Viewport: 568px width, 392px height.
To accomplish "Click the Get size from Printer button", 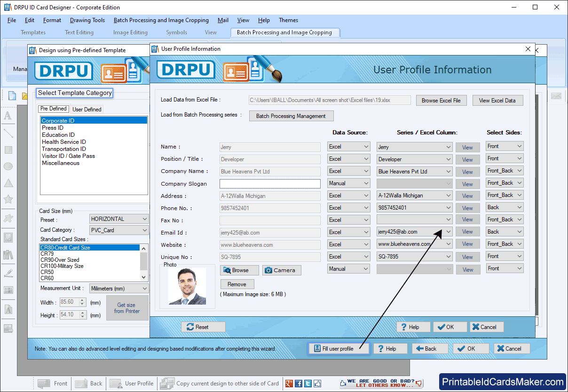I will point(126,308).
